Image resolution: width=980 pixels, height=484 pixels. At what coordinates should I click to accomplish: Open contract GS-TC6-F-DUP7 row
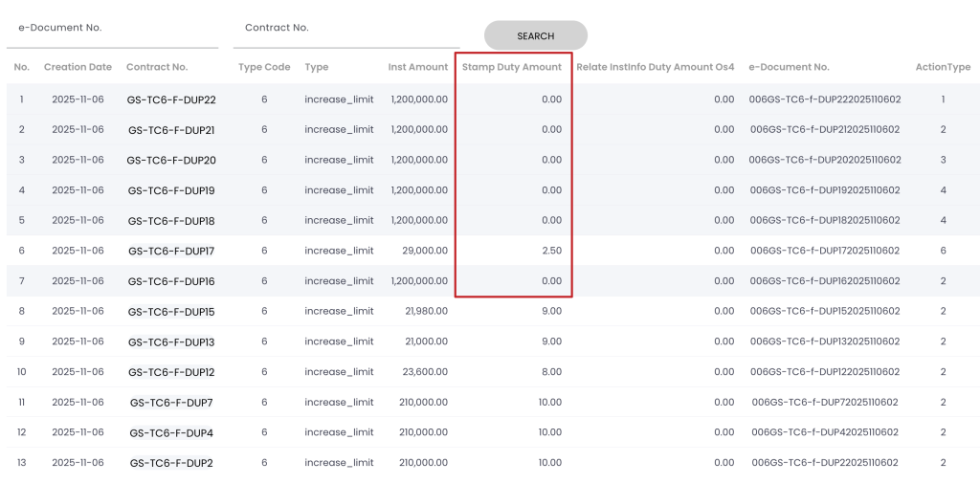coord(171,403)
